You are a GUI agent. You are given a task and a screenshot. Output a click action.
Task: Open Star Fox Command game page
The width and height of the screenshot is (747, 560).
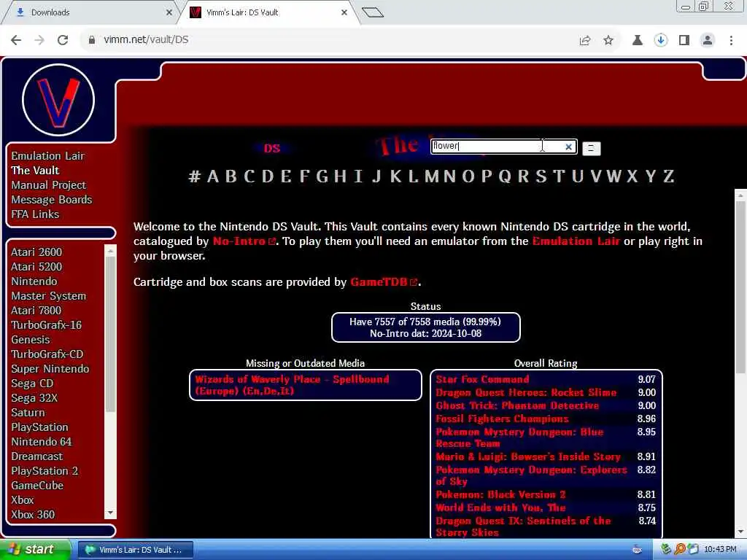[482, 379]
